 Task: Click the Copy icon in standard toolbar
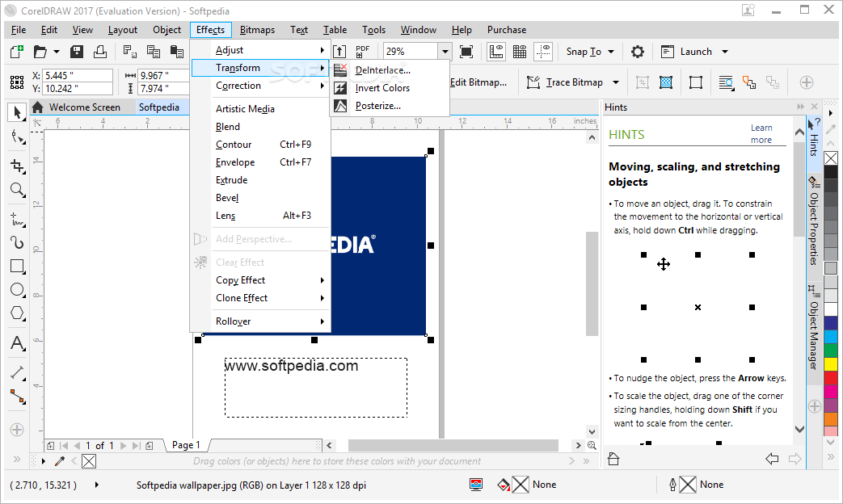coord(154,52)
